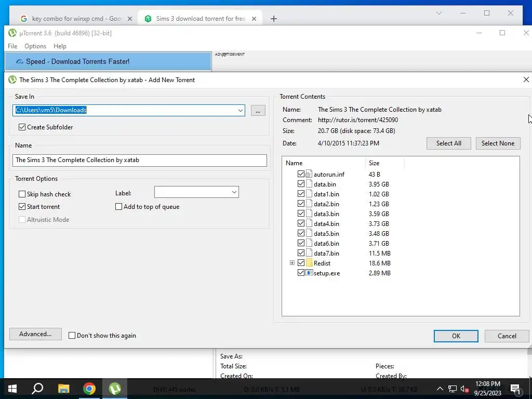Click the Speed gauge icon in sidebar

(20, 61)
